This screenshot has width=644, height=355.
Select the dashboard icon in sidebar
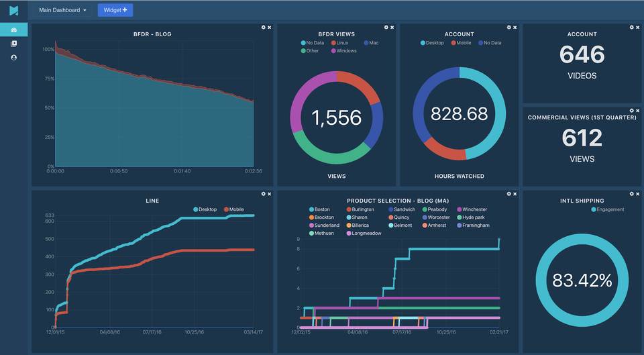[x=14, y=30]
